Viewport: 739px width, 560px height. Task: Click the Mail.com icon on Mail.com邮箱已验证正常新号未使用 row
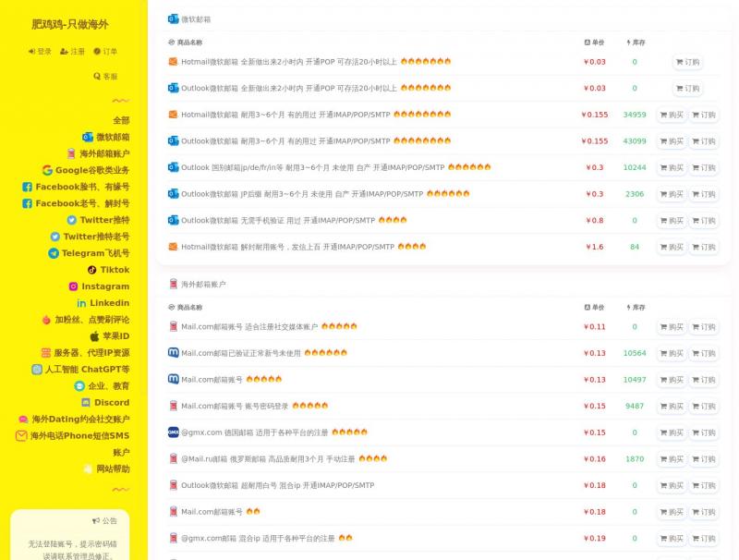tap(174, 353)
